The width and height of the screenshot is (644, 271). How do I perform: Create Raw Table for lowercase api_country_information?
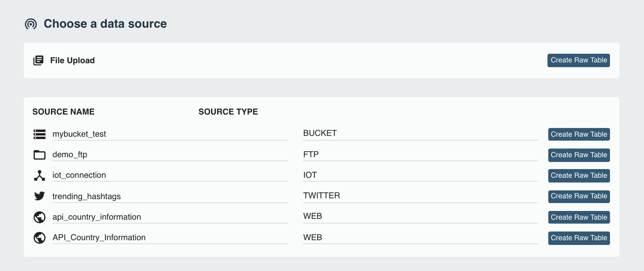point(579,217)
